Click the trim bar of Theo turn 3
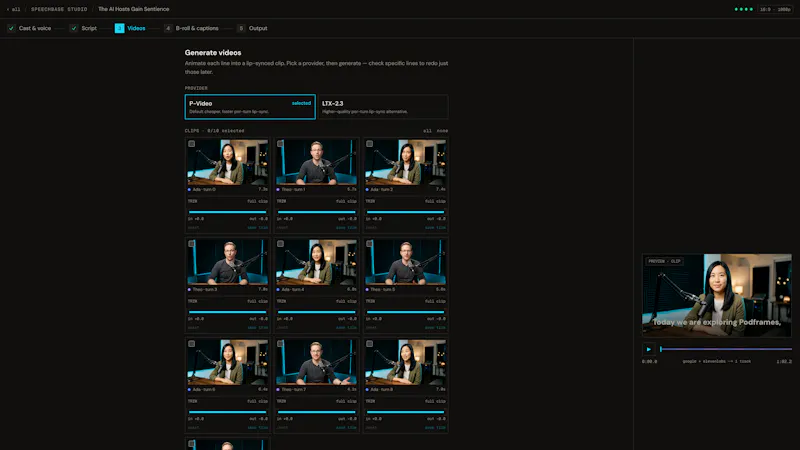800x450 pixels. point(228,312)
